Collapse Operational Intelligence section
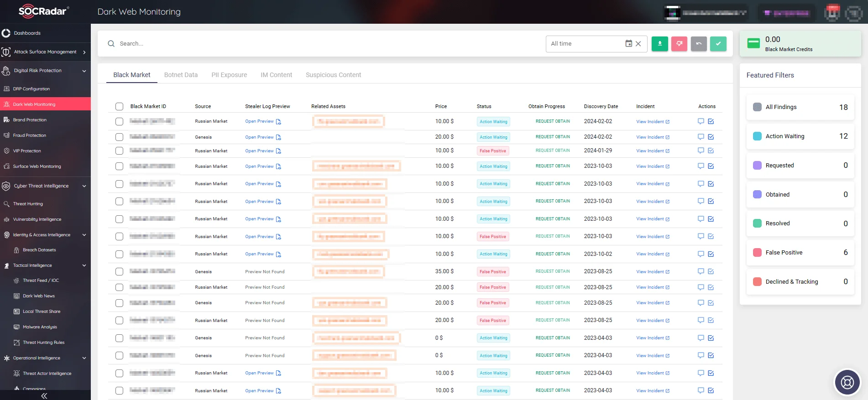This screenshot has width=868, height=400. (x=84, y=358)
